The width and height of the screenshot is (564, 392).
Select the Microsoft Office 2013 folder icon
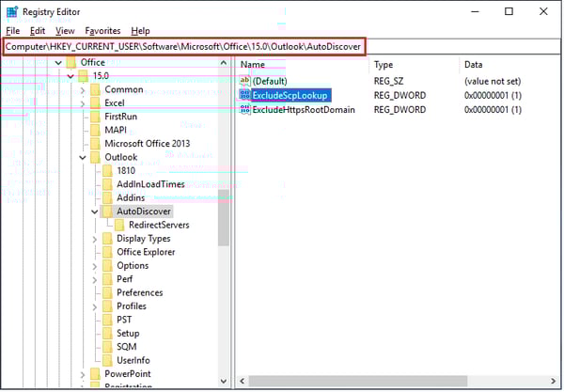tap(95, 144)
